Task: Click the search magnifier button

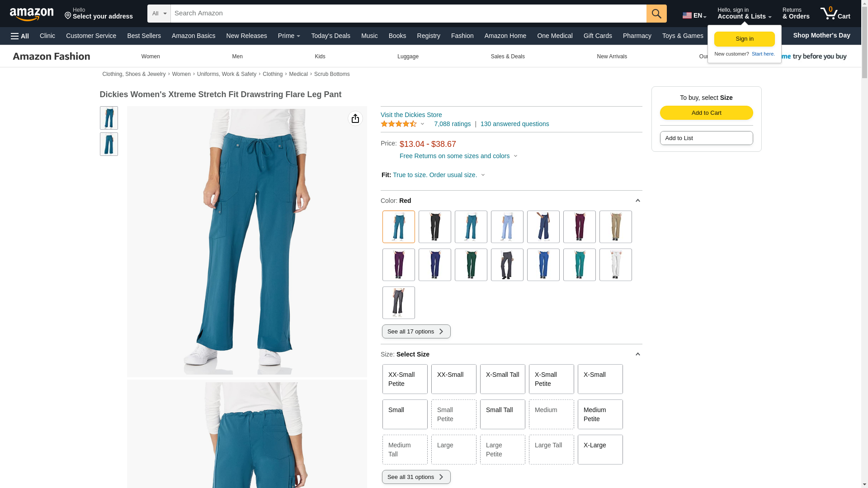Action: tap(656, 14)
